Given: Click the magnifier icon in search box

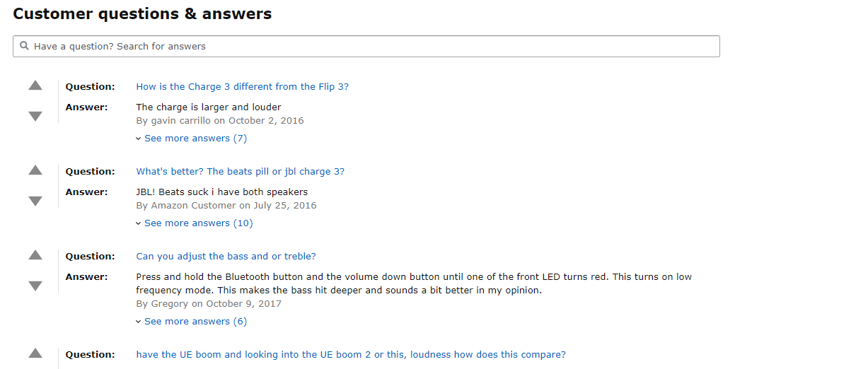Looking at the screenshot, I should point(25,46).
